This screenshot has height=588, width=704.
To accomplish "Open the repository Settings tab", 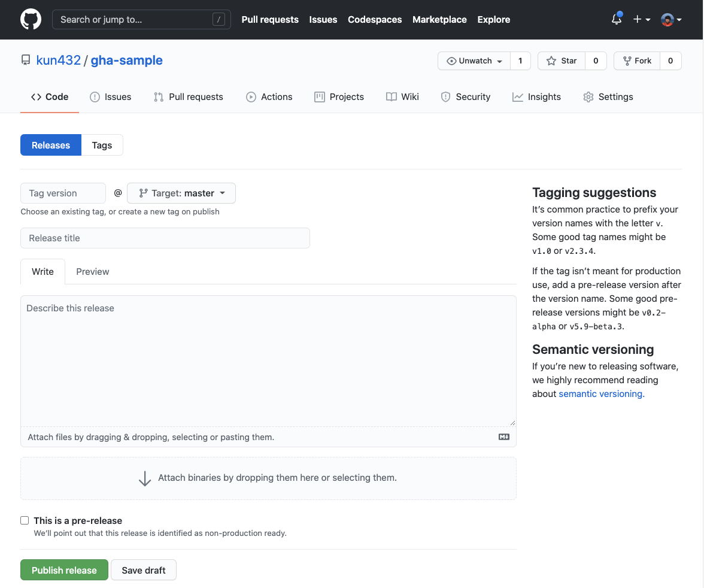I will (608, 96).
